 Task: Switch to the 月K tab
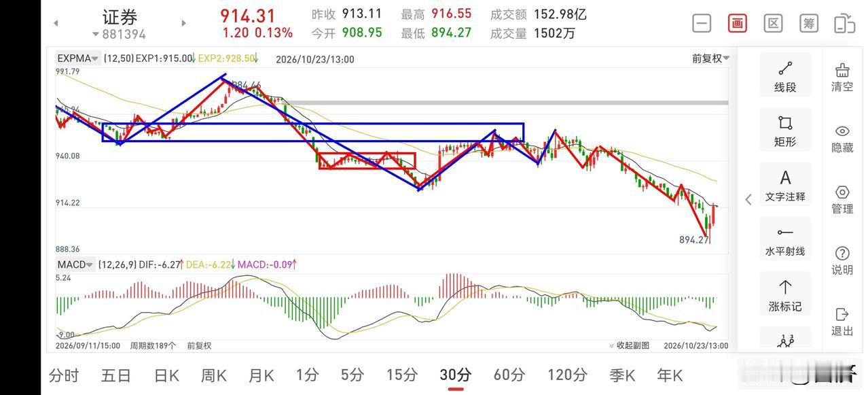click(261, 375)
